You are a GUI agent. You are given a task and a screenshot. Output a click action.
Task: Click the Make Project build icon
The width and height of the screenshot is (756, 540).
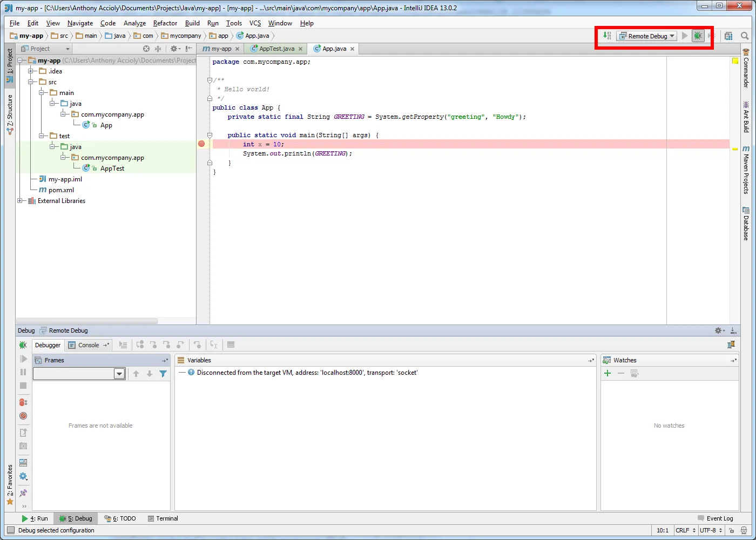pyautogui.click(x=607, y=36)
